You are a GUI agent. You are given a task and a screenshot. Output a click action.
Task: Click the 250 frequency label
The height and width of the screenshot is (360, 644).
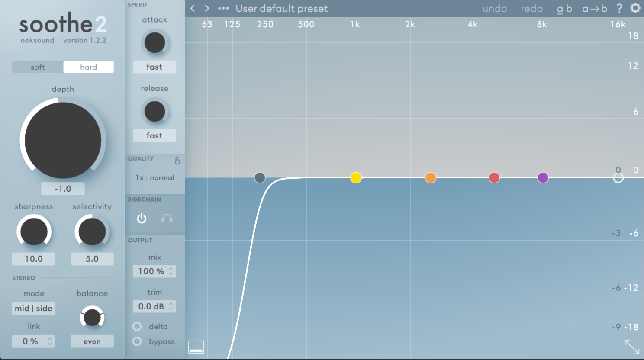(x=265, y=24)
